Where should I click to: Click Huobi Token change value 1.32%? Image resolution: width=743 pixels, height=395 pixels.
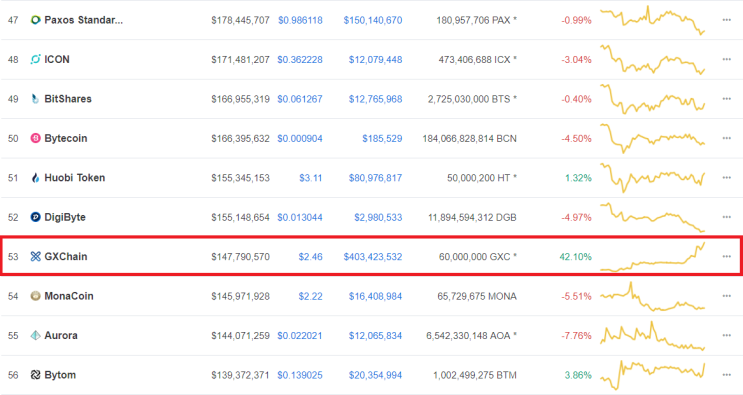coord(578,178)
